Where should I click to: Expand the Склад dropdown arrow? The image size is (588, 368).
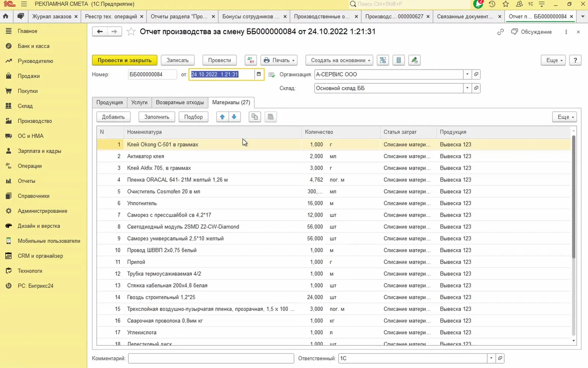coord(467,88)
